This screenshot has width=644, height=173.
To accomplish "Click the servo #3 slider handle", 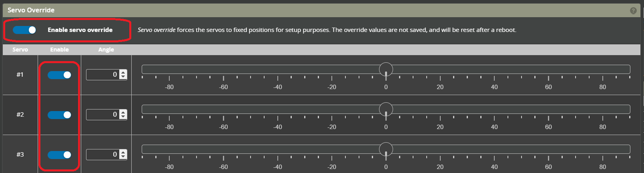I will tap(386, 149).
